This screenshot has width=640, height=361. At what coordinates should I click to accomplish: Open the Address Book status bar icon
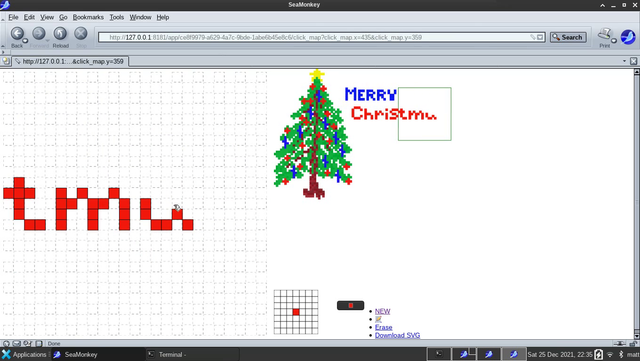[x=38, y=343]
